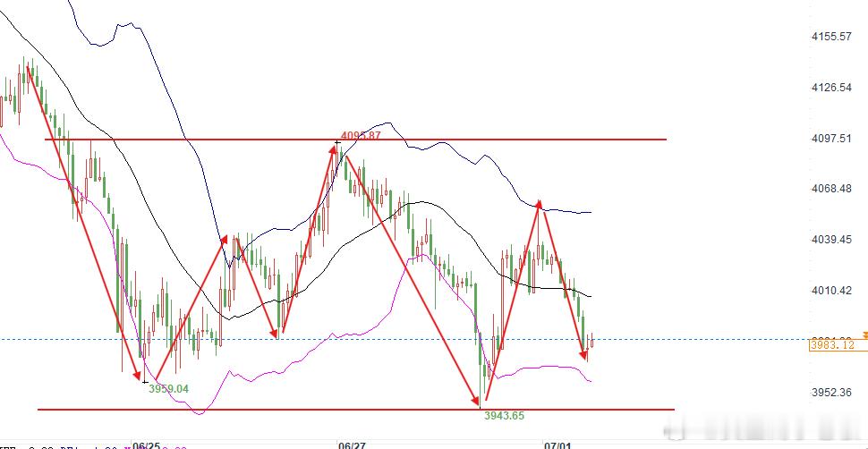
Task: Click the 3959.04 low price label
Action: tap(168, 389)
